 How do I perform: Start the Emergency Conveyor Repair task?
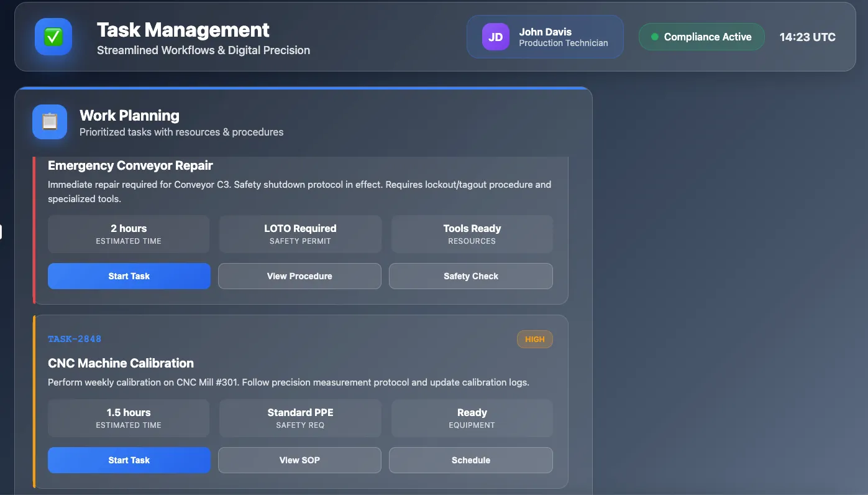pos(129,276)
